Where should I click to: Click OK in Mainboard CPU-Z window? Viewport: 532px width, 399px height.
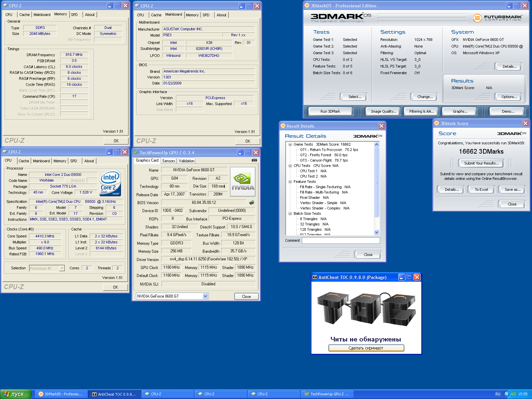point(248,141)
